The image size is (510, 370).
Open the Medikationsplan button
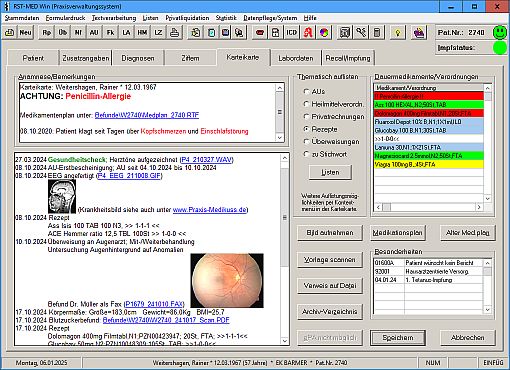tap(398, 233)
